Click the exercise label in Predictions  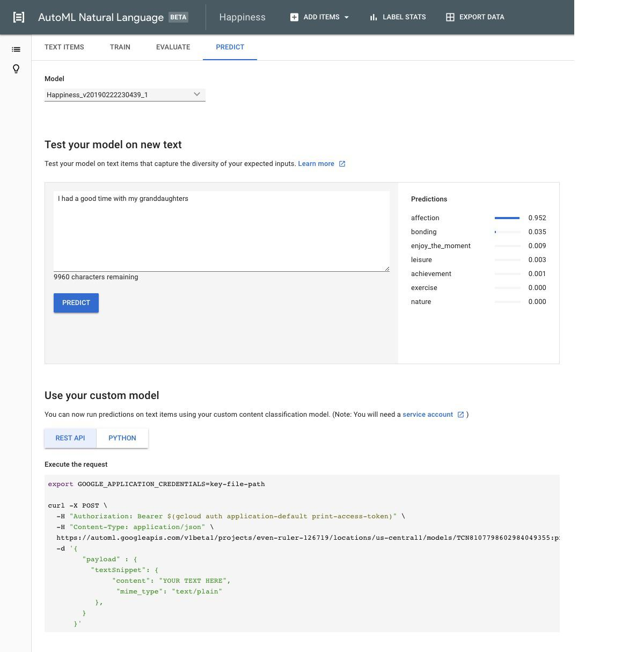coord(424,288)
